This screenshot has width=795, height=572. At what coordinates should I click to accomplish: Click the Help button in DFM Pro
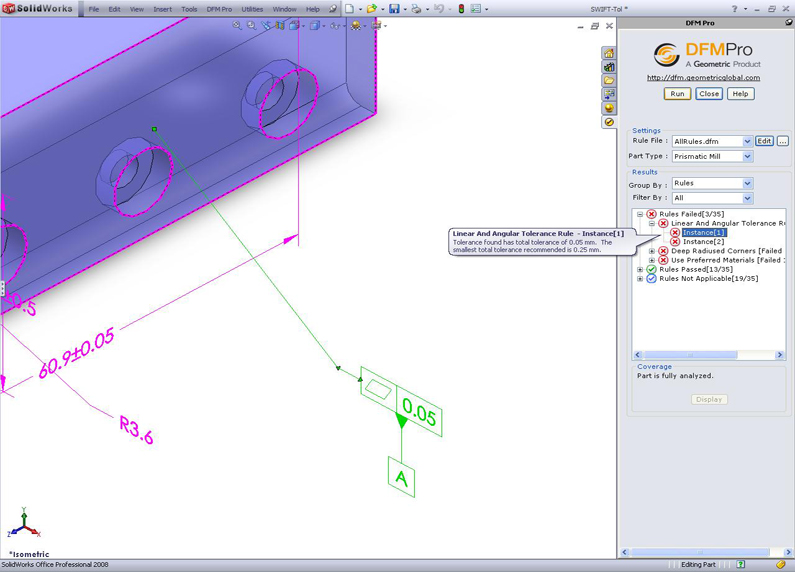pos(740,94)
